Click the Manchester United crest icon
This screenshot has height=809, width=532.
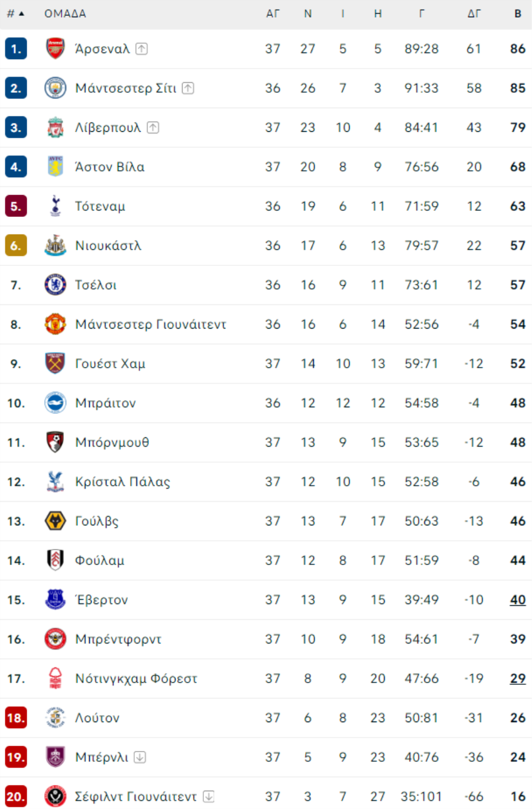click(55, 324)
